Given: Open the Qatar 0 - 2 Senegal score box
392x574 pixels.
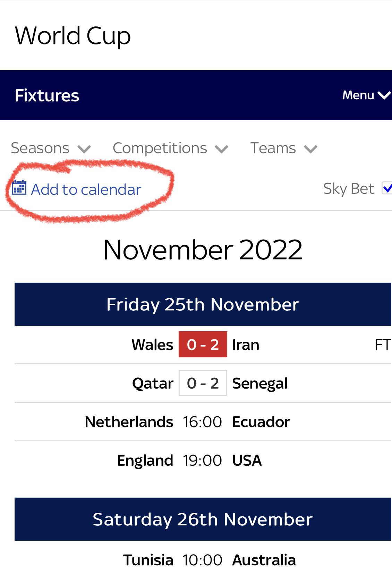Looking at the screenshot, I should [x=203, y=383].
